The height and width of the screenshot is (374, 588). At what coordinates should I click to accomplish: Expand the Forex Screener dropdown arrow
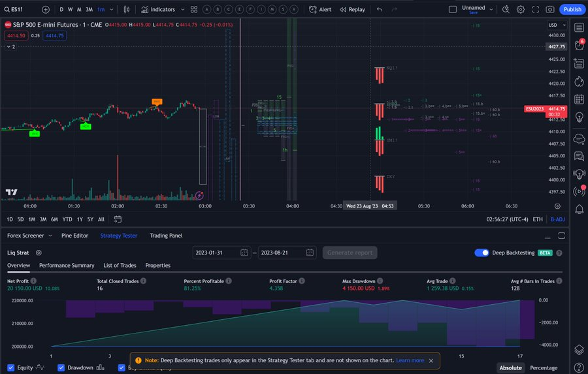click(50, 236)
